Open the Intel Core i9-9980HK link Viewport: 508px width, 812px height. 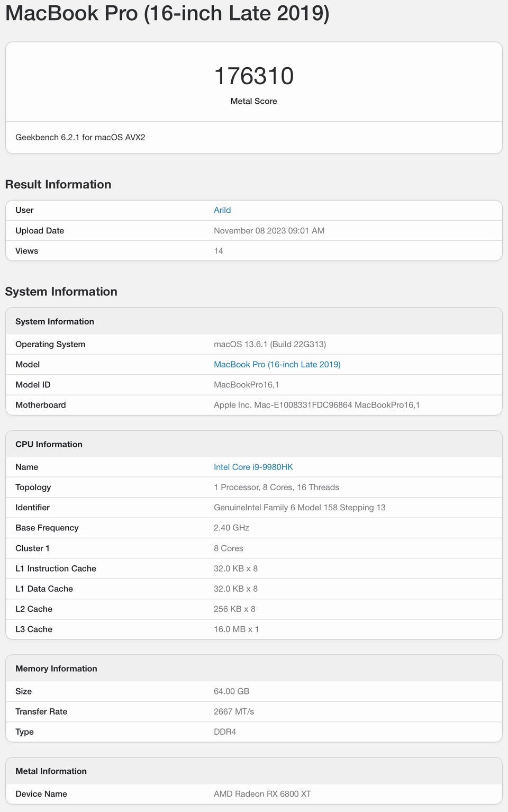click(253, 467)
